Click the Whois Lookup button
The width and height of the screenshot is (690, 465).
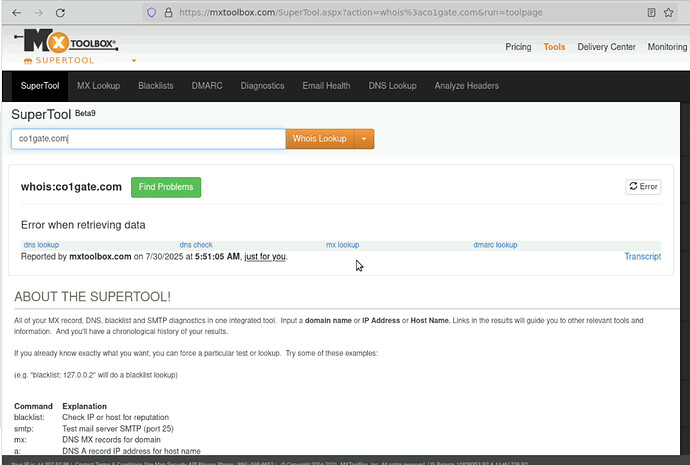pyautogui.click(x=320, y=139)
